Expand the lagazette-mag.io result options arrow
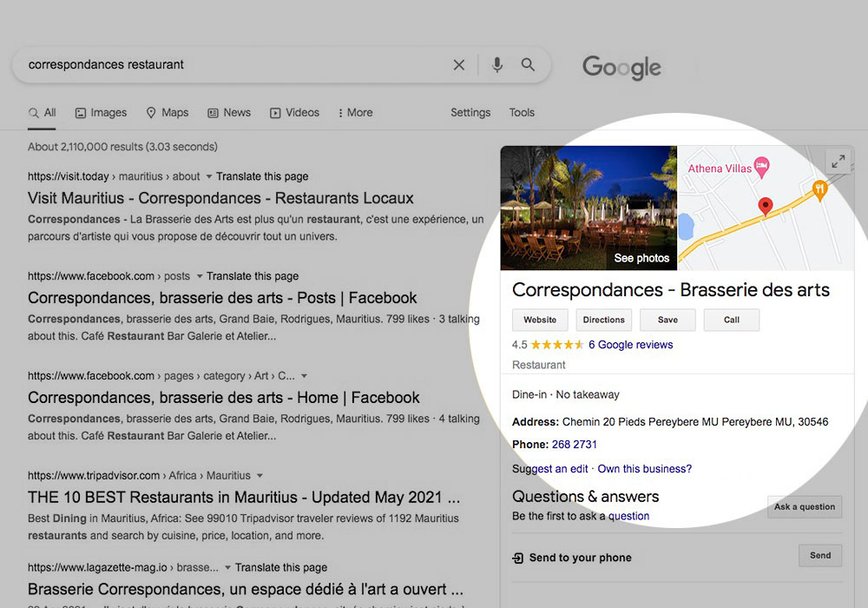The image size is (868, 608). point(227,567)
